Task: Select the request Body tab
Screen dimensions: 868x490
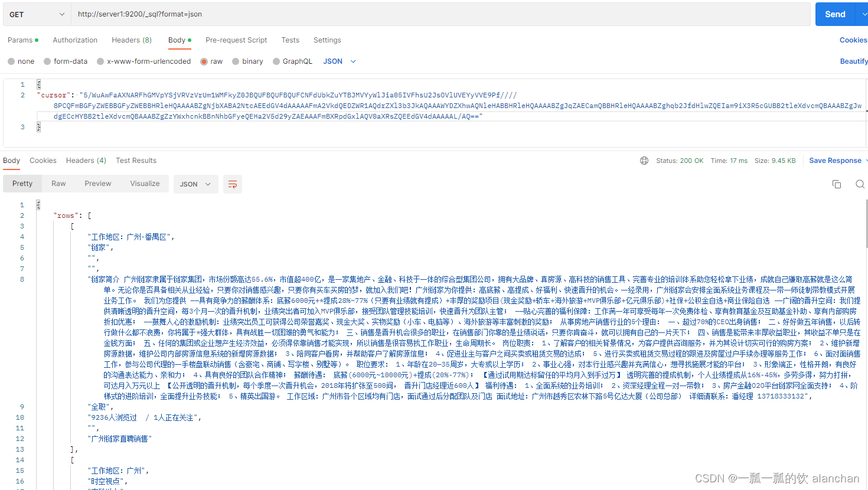Action: [180, 40]
